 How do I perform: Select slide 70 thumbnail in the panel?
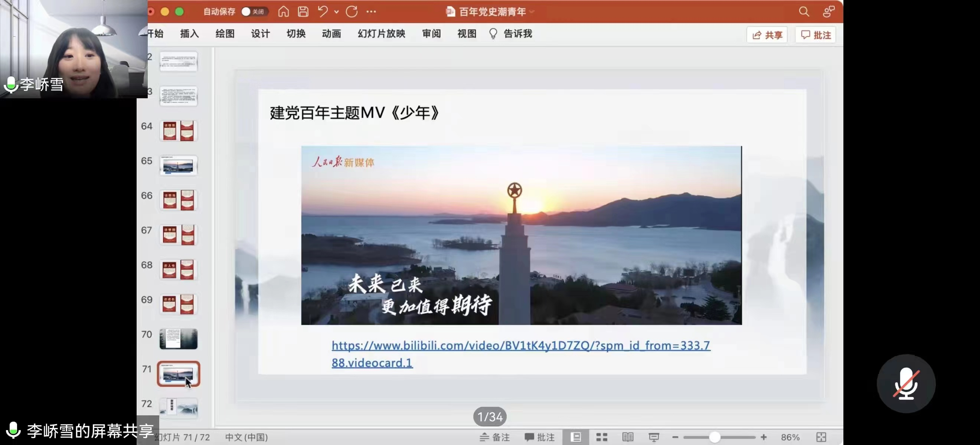pyautogui.click(x=179, y=339)
